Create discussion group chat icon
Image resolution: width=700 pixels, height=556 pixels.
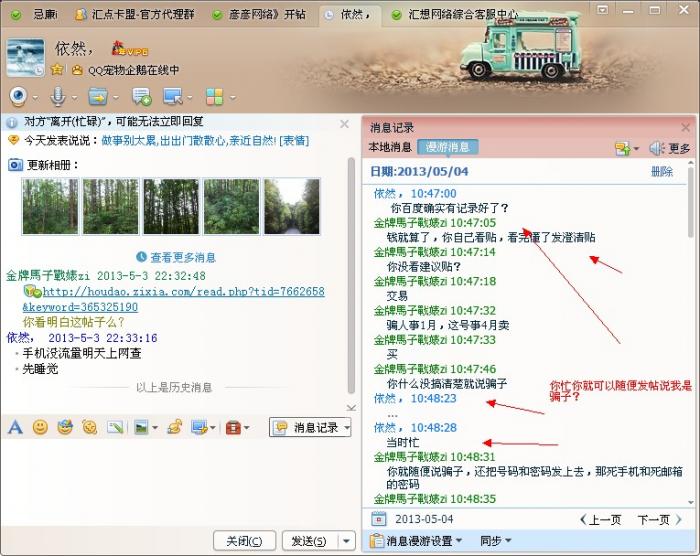tap(142, 96)
